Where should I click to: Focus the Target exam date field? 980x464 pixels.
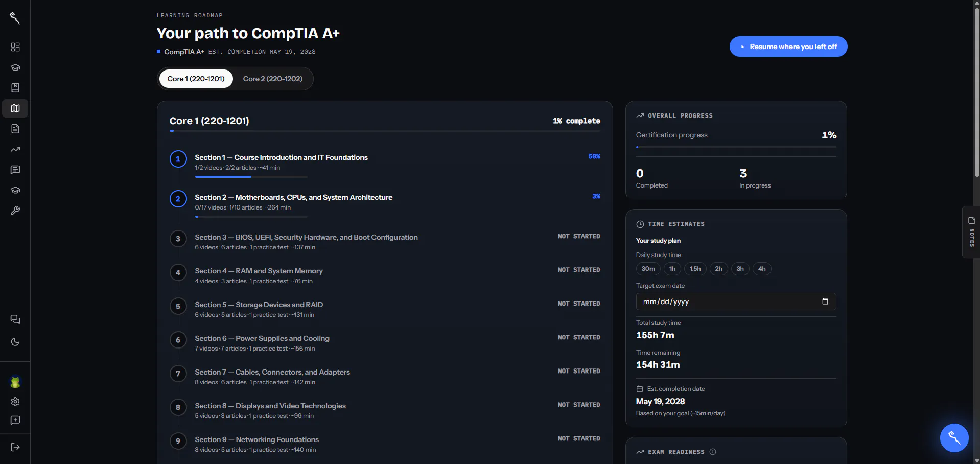pos(736,301)
